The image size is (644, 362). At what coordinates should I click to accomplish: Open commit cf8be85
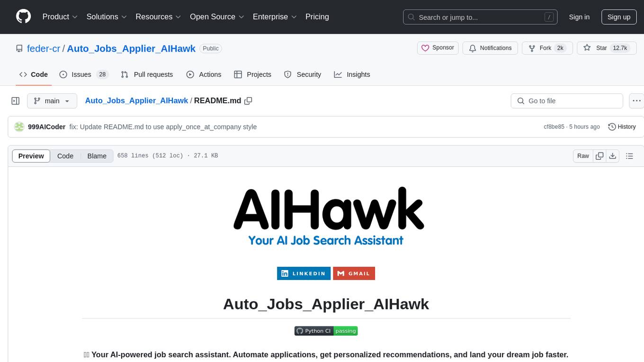pyautogui.click(x=554, y=127)
